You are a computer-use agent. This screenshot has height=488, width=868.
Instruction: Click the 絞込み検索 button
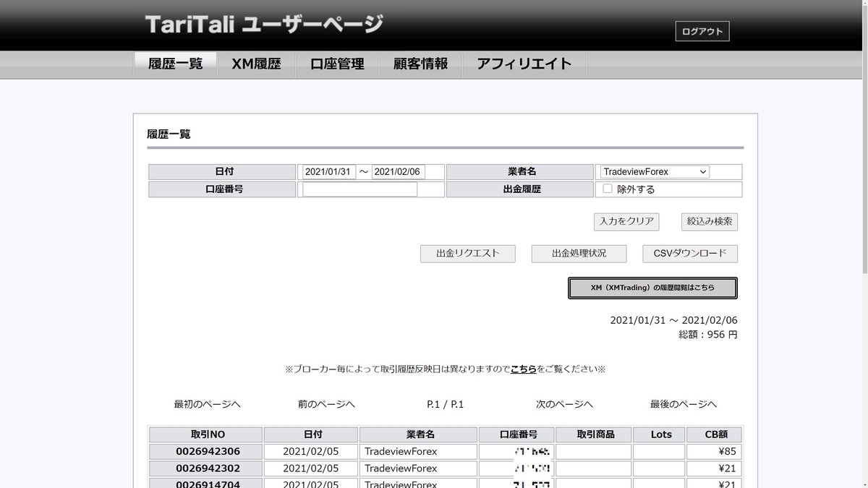tap(710, 221)
